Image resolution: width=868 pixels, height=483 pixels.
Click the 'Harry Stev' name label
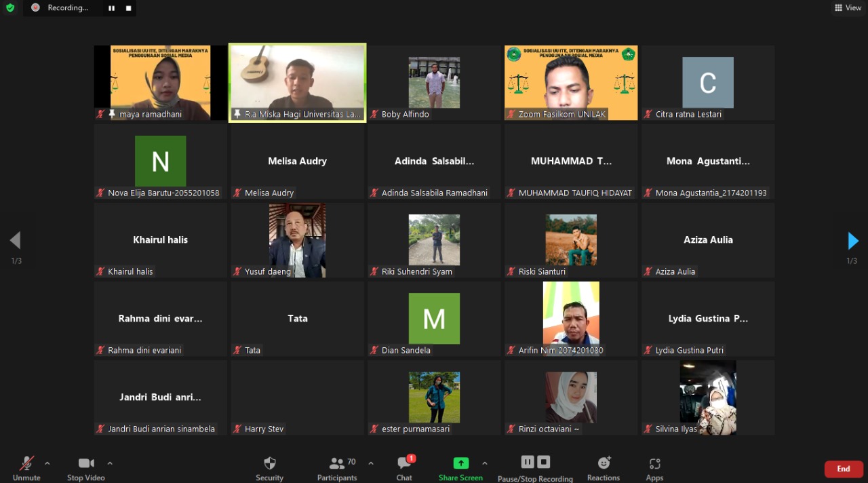pos(264,429)
